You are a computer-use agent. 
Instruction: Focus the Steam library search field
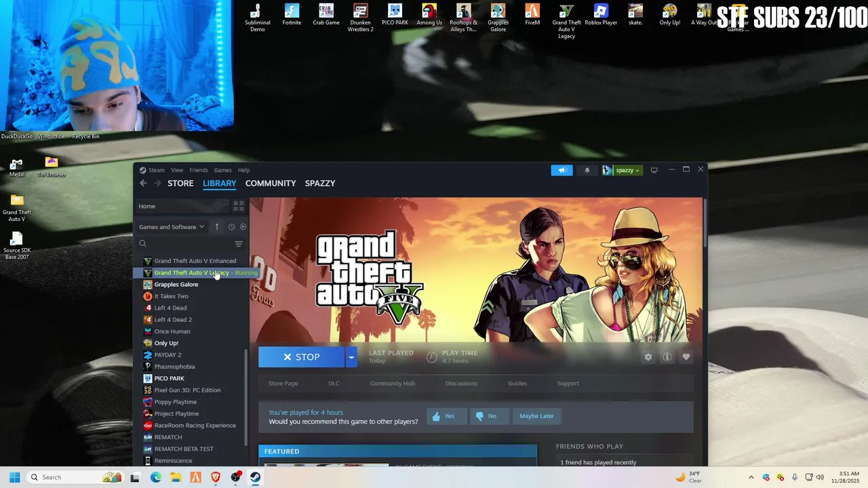tap(184, 244)
